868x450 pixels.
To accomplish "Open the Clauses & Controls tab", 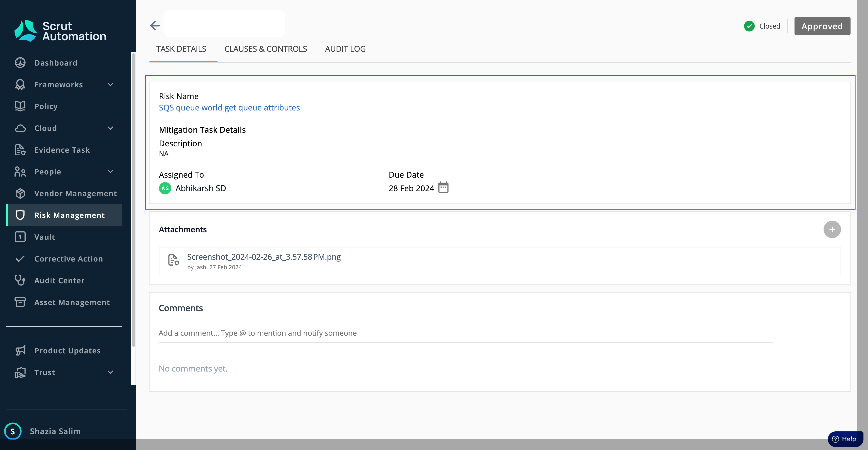I will [x=266, y=49].
